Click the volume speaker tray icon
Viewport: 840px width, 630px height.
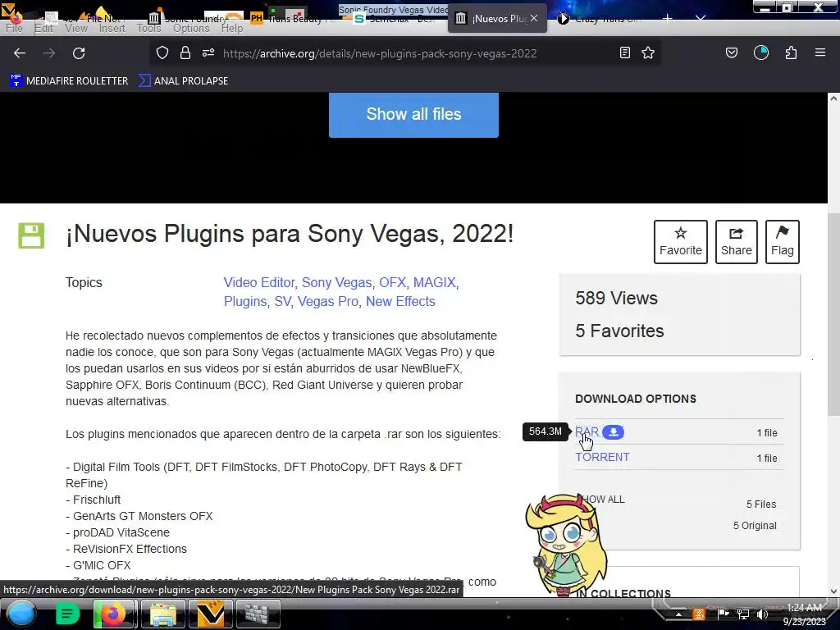[x=762, y=614]
